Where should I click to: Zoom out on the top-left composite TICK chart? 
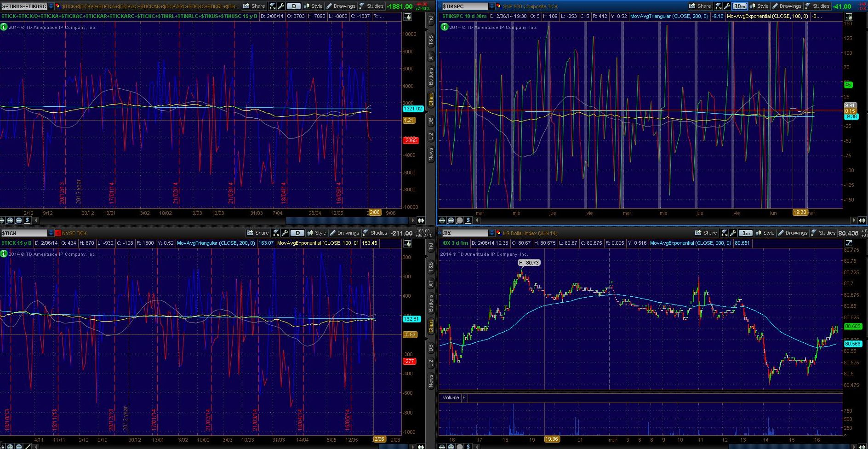pos(19,220)
